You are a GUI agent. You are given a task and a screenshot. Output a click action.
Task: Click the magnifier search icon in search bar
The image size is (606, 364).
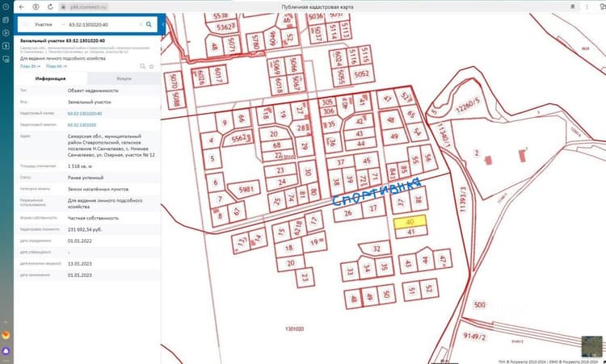click(149, 24)
